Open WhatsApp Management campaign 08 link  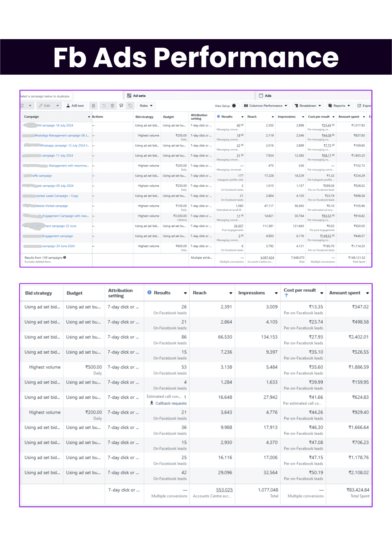[62, 136]
